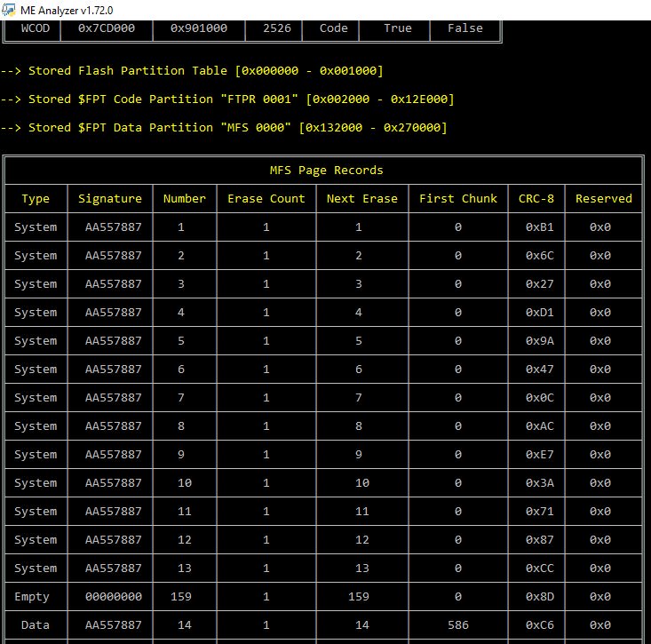The image size is (651, 644).
Task: Select CRC-8 value 0x71
Action: 540,512
